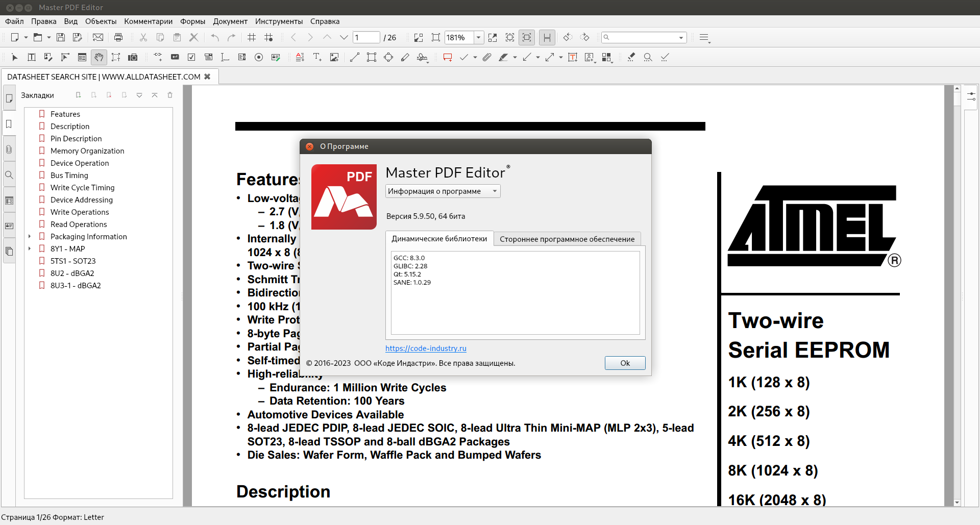
Task: Open the Search side panel magnifier
Action: point(9,175)
